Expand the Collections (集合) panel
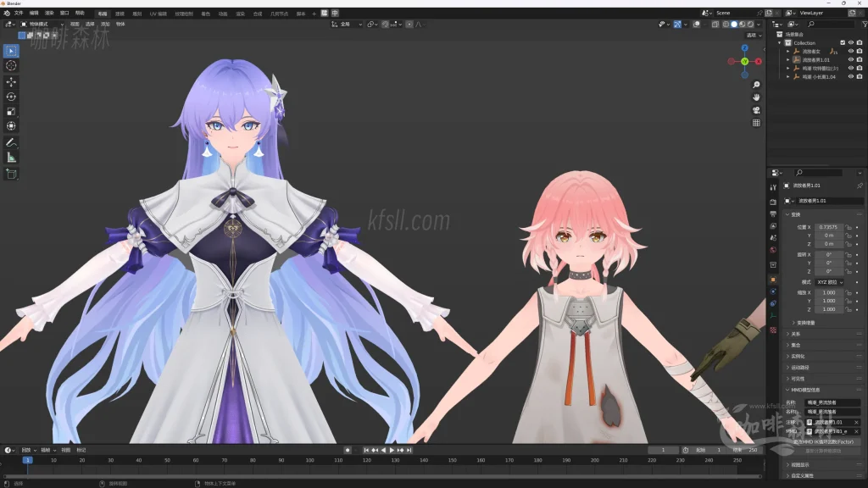This screenshot has width=868, height=488. [x=795, y=346]
